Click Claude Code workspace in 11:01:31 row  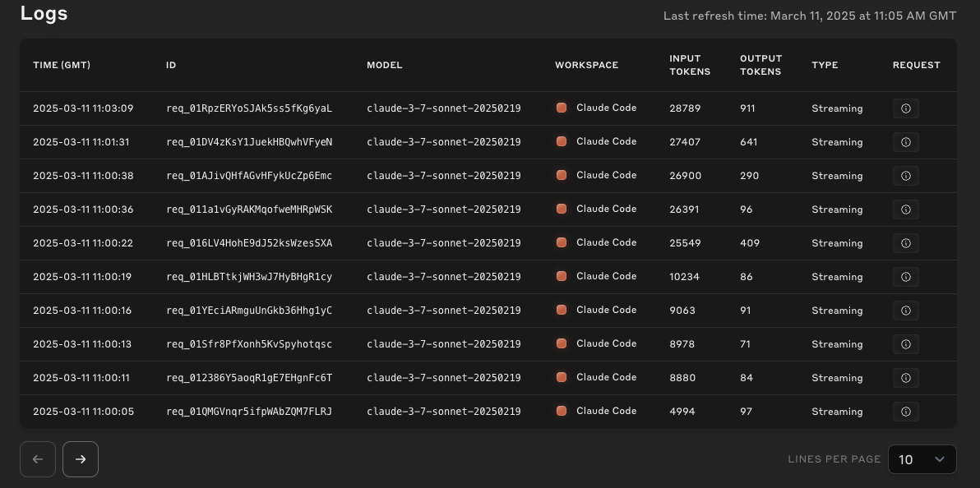click(606, 141)
